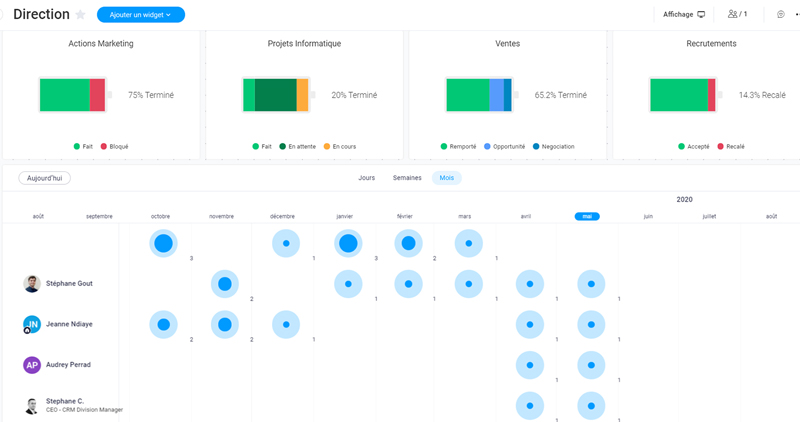Open the Ajouter un widget dropdown
Screen dimensions: 800x422
click(141, 15)
